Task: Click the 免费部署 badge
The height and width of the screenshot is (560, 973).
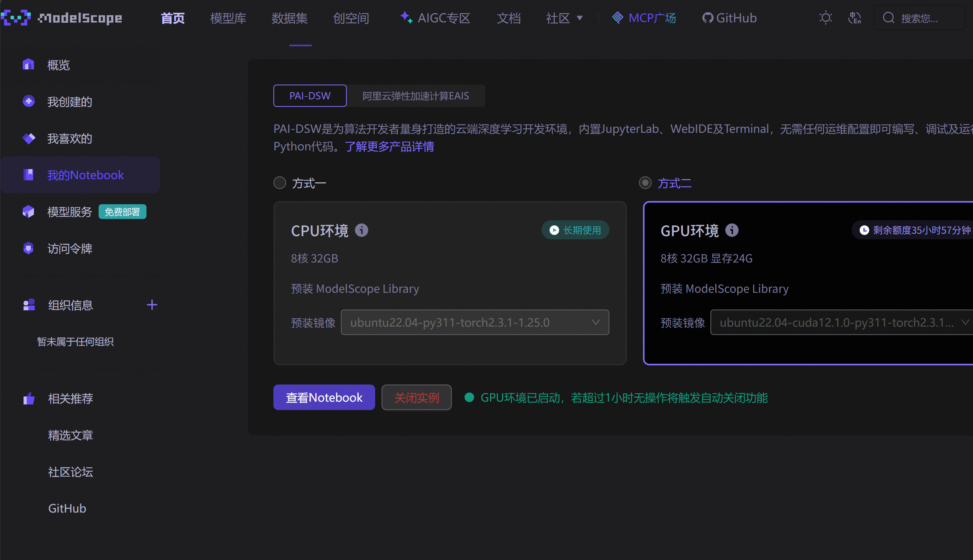Action: [123, 212]
